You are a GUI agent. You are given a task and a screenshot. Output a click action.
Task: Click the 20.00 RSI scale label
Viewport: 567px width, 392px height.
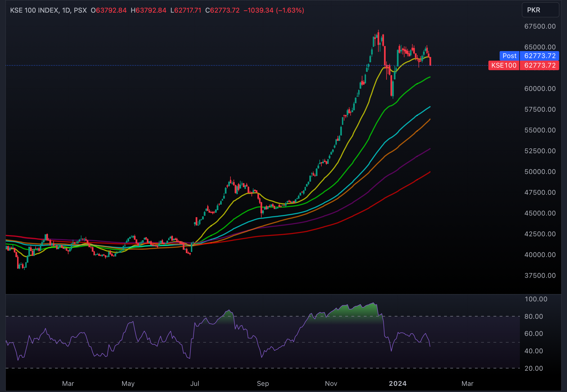pyautogui.click(x=534, y=368)
